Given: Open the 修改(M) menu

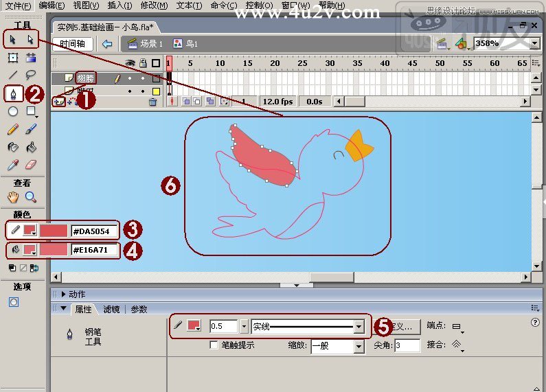Looking at the screenshot, I should click(154, 5).
